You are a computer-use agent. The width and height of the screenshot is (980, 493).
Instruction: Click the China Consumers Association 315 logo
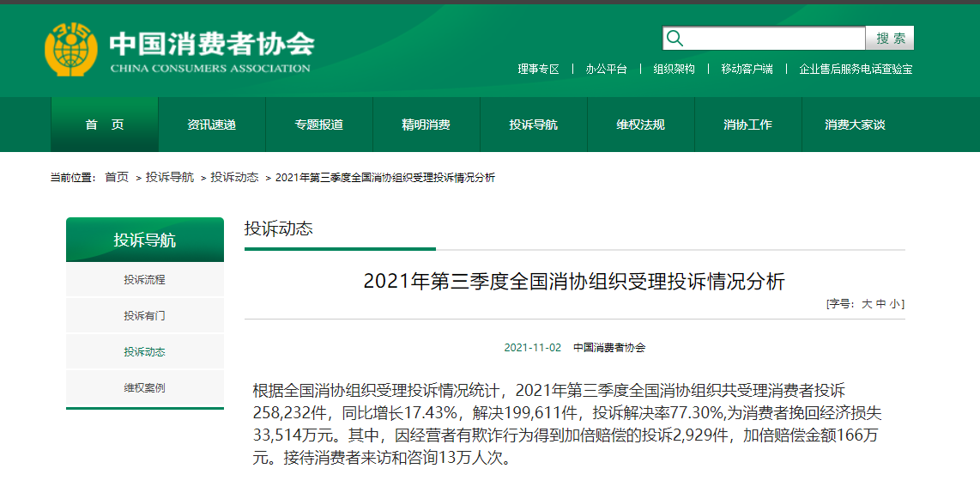[70, 49]
